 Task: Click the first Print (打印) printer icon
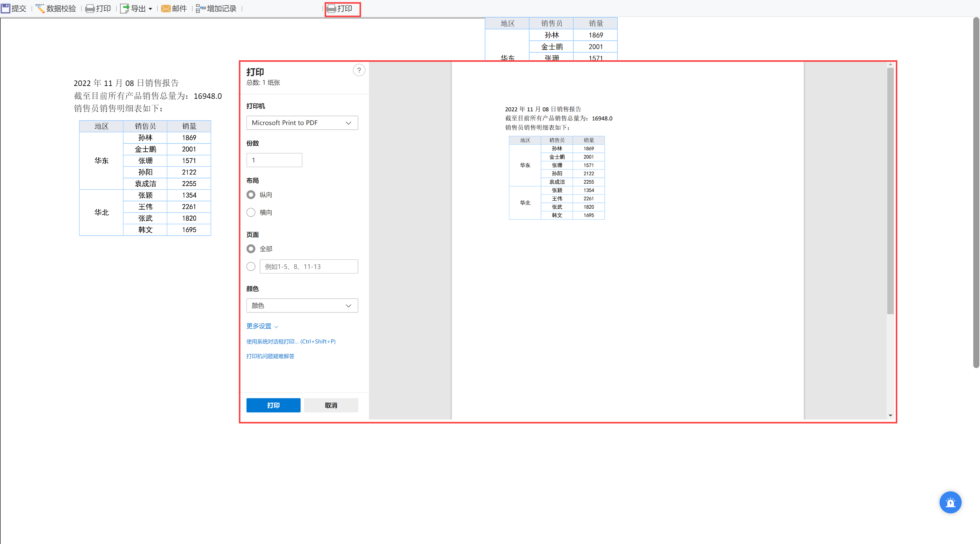click(90, 8)
